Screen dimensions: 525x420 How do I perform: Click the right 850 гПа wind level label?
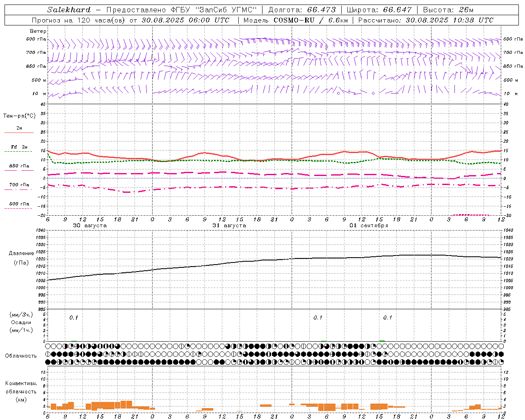point(513,66)
